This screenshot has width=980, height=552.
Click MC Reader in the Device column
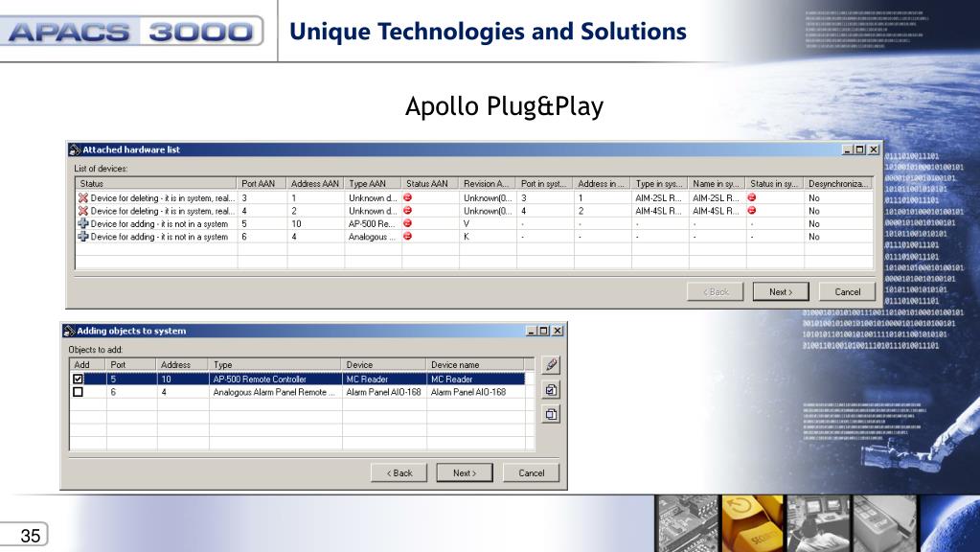click(x=384, y=379)
